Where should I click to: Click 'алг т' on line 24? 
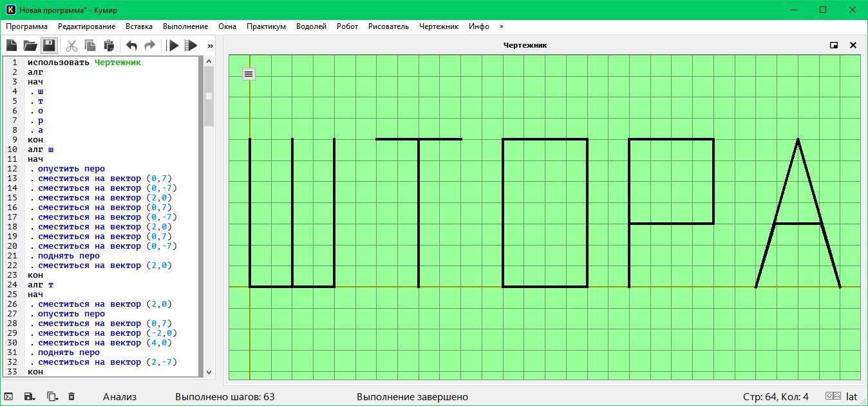pos(41,285)
